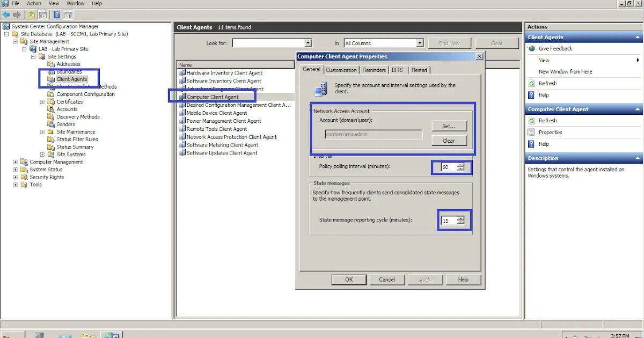Click the blue Help toolbar icon

(57, 14)
